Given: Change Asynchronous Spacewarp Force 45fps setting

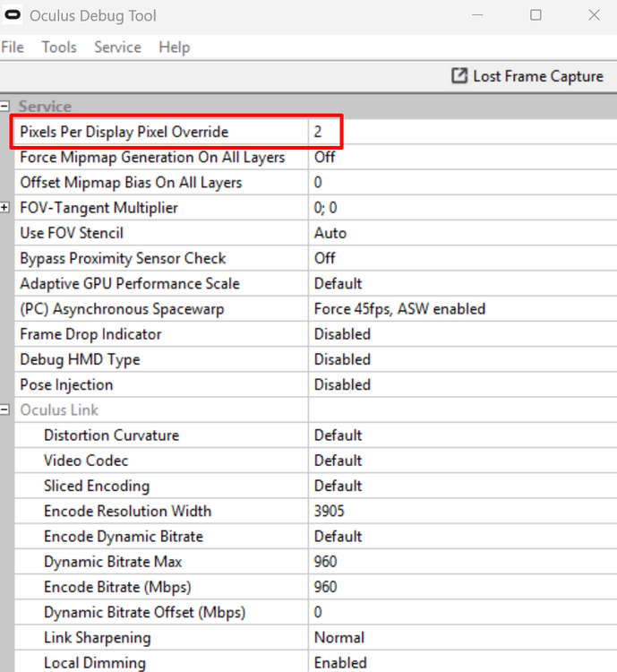Looking at the screenshot, I should tap(463, 308).
